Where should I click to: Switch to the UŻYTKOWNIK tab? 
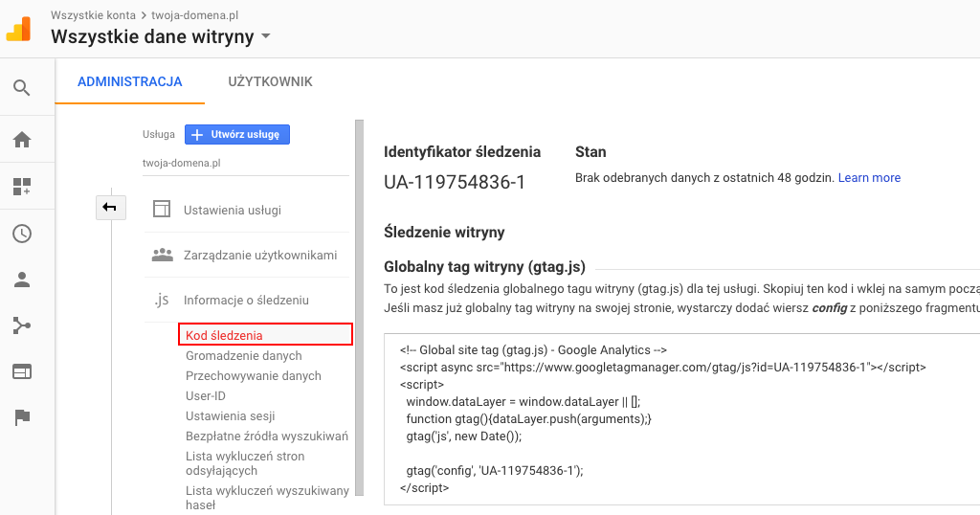tap(270, 81)
